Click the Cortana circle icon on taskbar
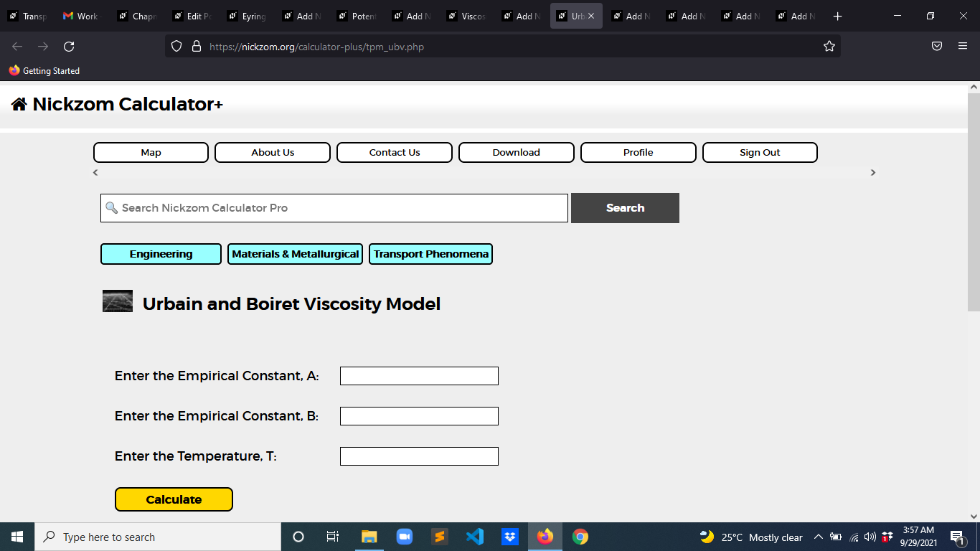 298,537
